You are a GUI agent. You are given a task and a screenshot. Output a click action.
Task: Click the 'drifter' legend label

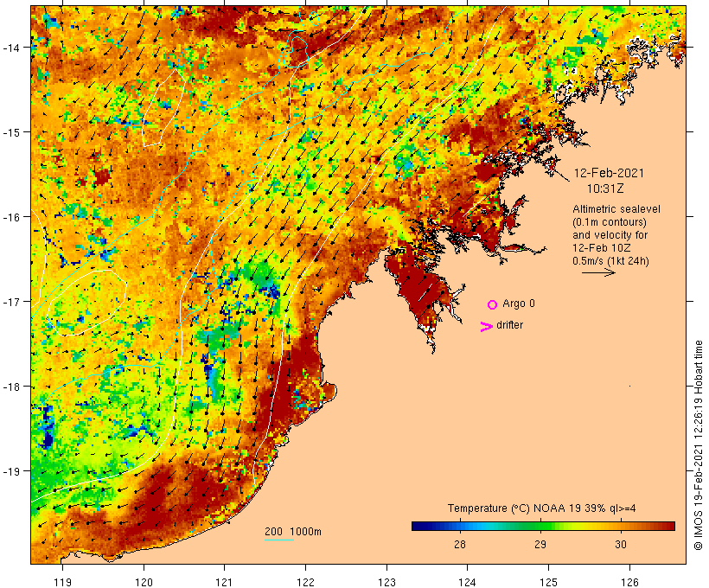(x=509, y=325)
